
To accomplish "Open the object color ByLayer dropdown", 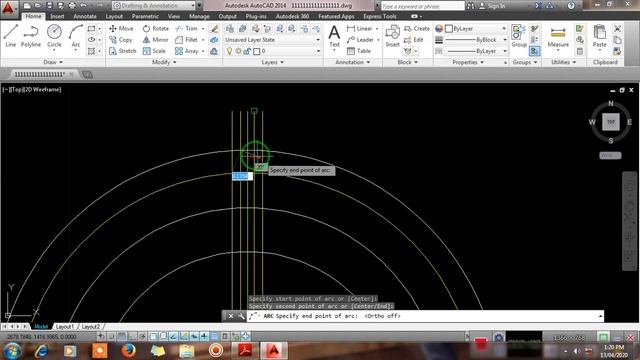I will pyautogui.click(x=476, y=29).
